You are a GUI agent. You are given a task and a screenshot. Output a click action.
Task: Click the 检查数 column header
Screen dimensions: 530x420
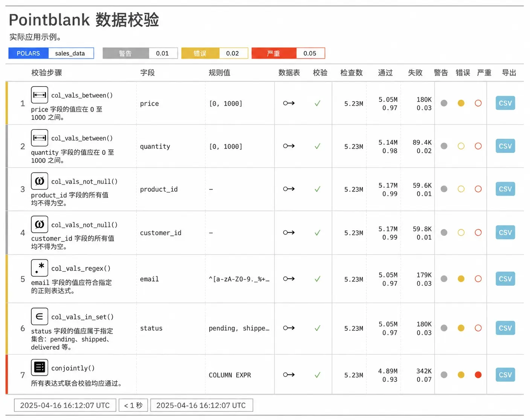352,73
